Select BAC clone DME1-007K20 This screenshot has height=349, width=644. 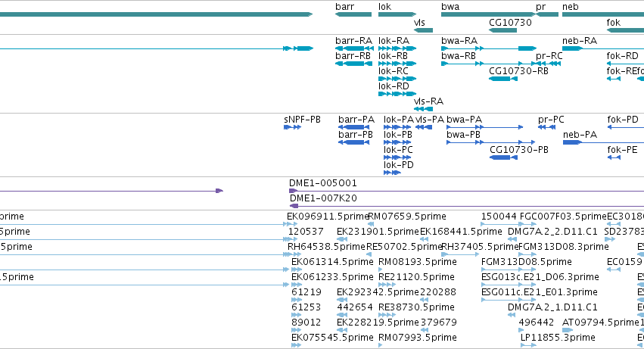pos(467,206)
